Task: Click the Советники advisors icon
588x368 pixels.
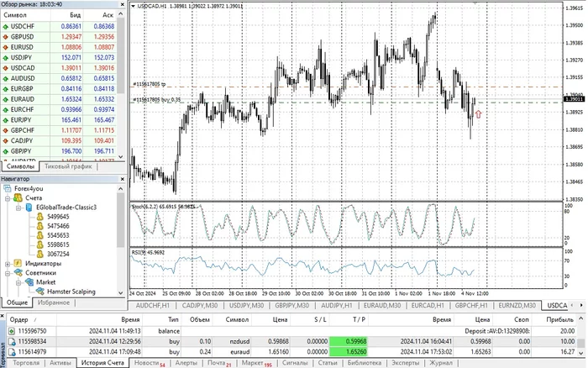Action: [x=18, y=273]
